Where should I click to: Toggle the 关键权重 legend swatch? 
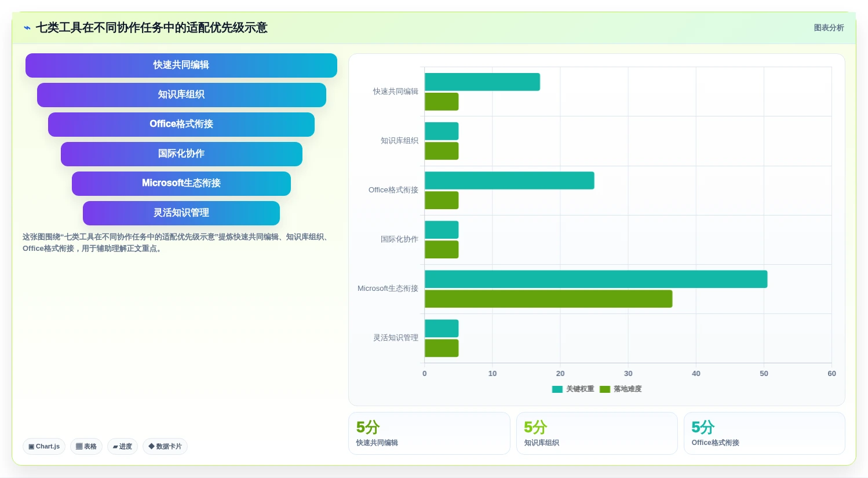click(x=557, y=389)
